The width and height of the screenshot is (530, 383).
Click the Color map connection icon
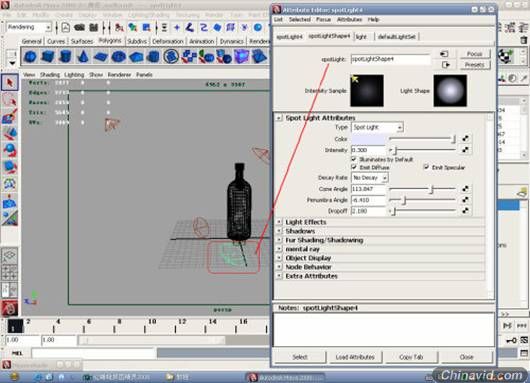[x=465, y=138]
